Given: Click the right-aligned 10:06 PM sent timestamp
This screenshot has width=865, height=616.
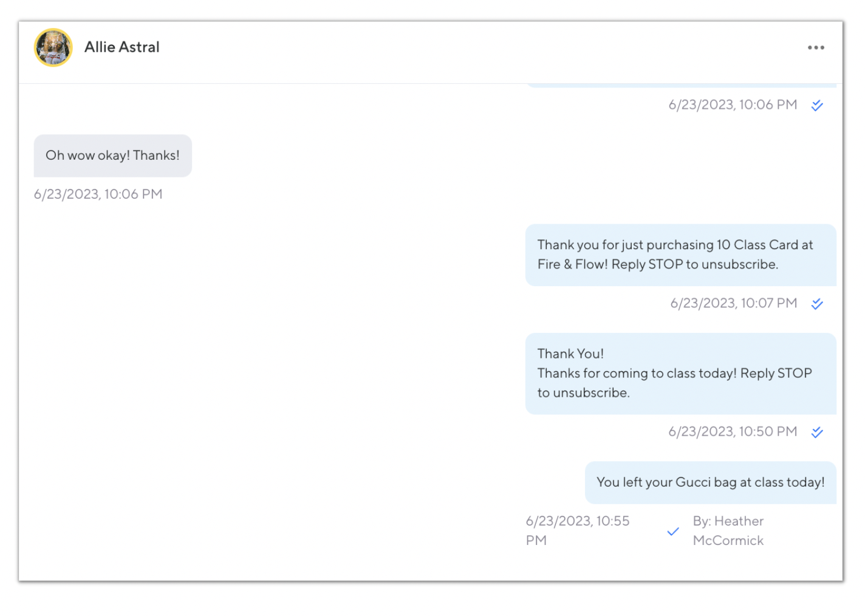Looking at the screenshot, I should point(733,105).
